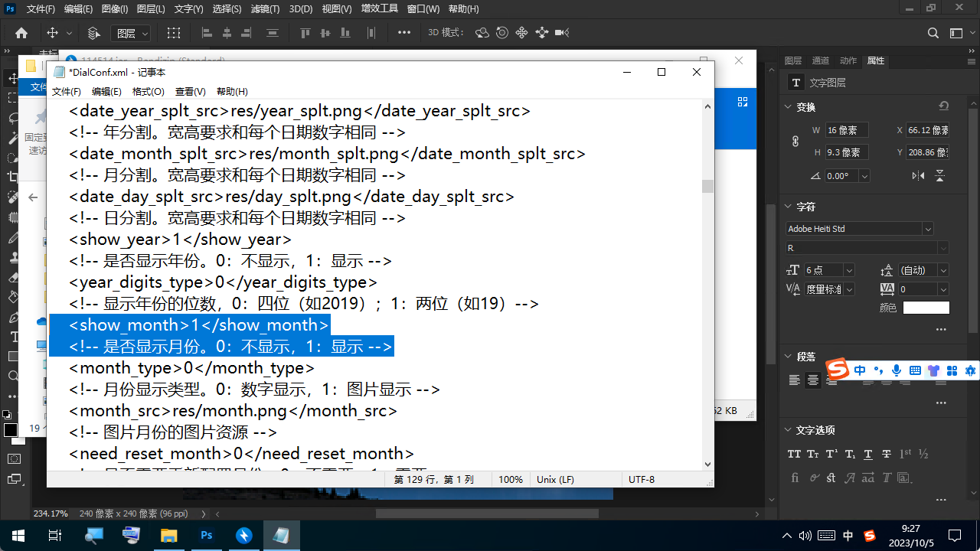Collapse the 变换 (Transform) section
Image resolution: width=980 pixels, height=551 pixels.
[x=789, y=107]
